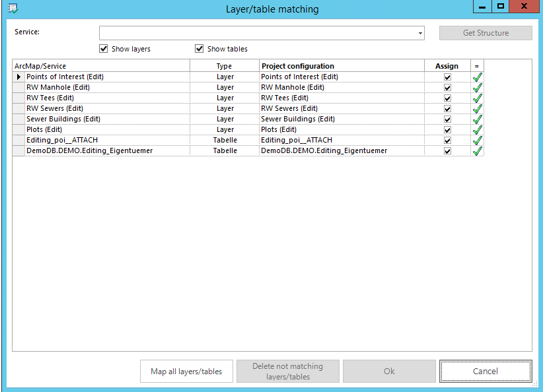Click inside the Service input field

(258, 32)
